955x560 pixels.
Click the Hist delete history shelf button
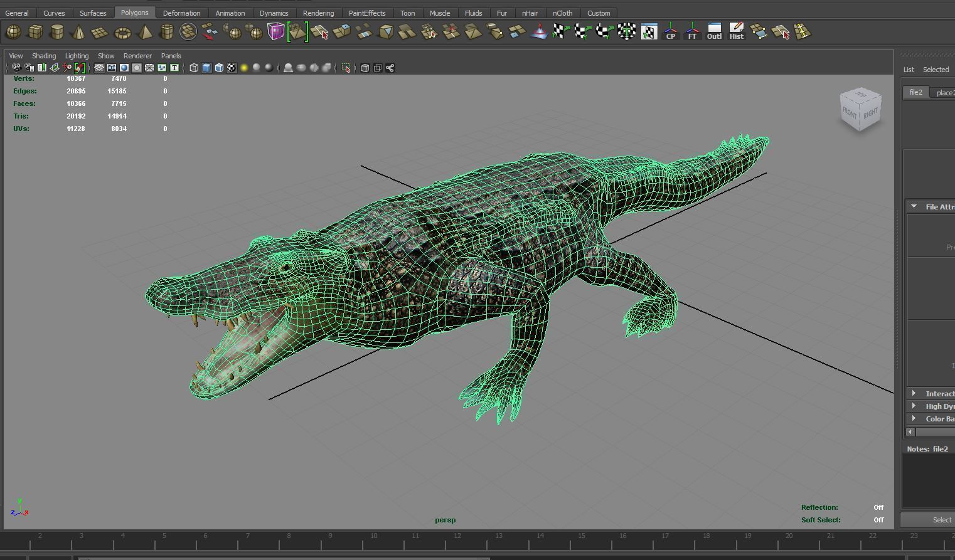point(736,31)
